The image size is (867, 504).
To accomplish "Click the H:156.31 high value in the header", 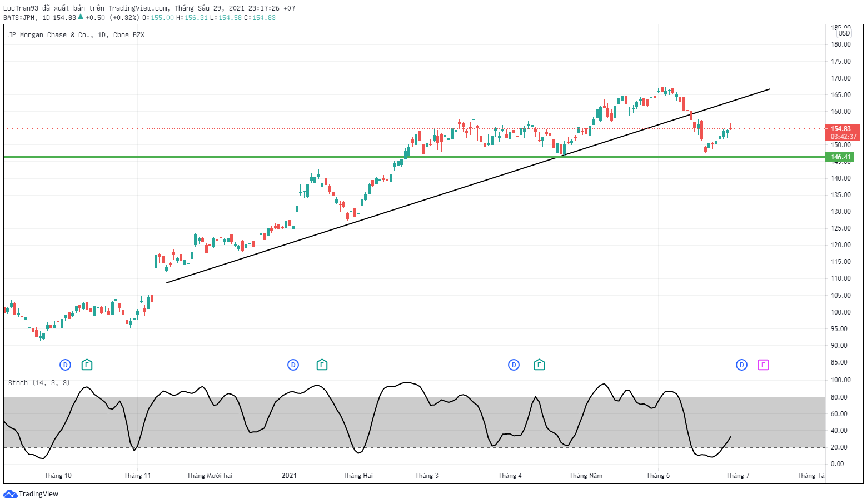I will (x=192, y=18).
